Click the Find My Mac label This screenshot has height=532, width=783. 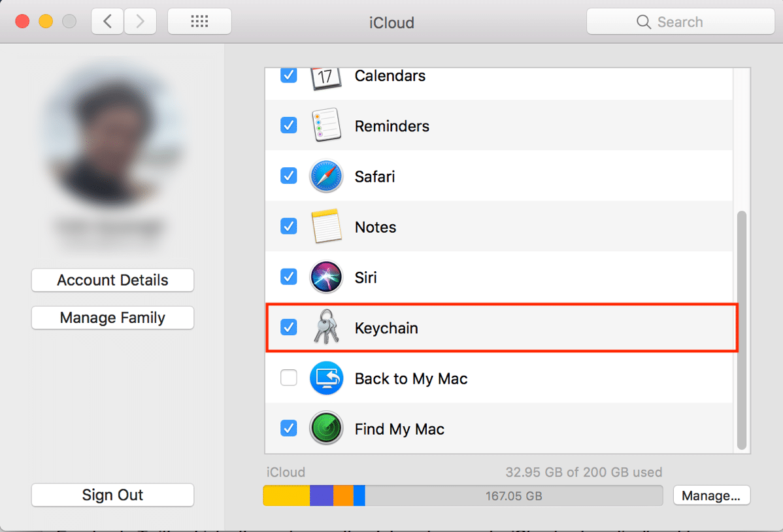tap(399, 429)
